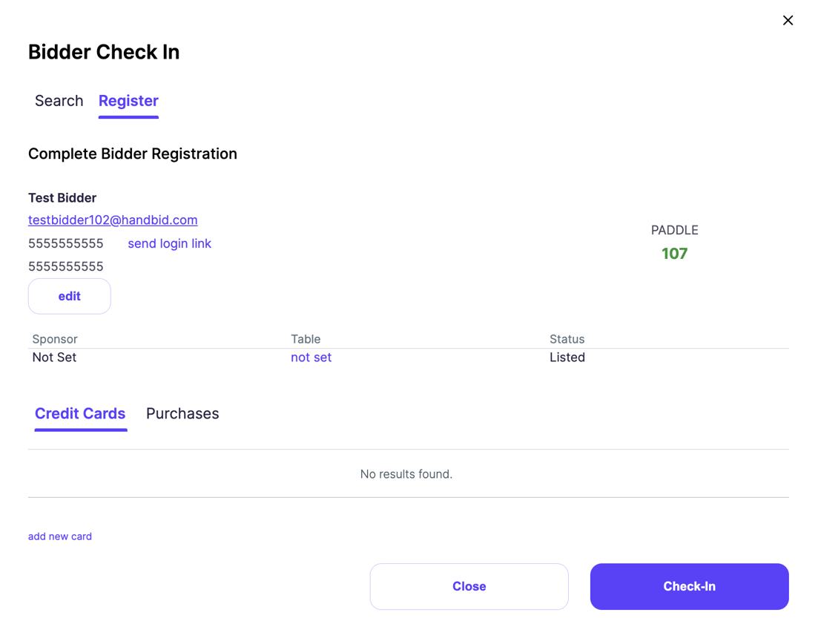The image size is (818, 644).
Task: Select paddle number 107
Action: coord(674,253)
